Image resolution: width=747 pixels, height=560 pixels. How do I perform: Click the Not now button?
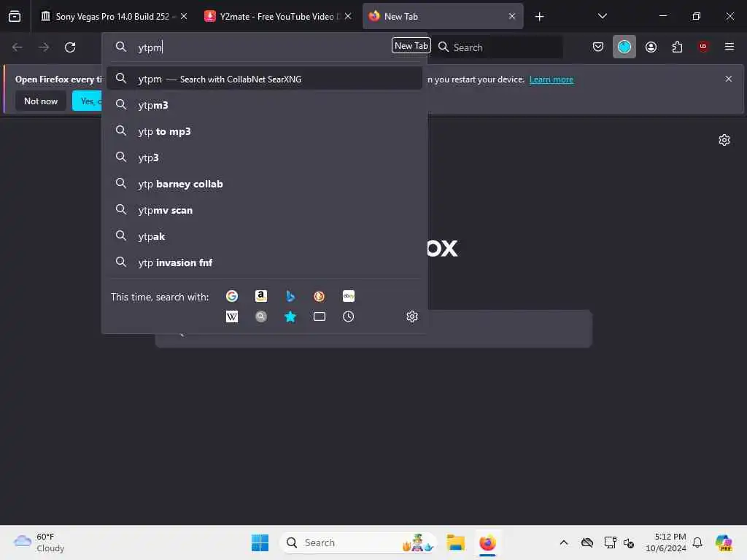pyautogui.click(x=41, y=101)
